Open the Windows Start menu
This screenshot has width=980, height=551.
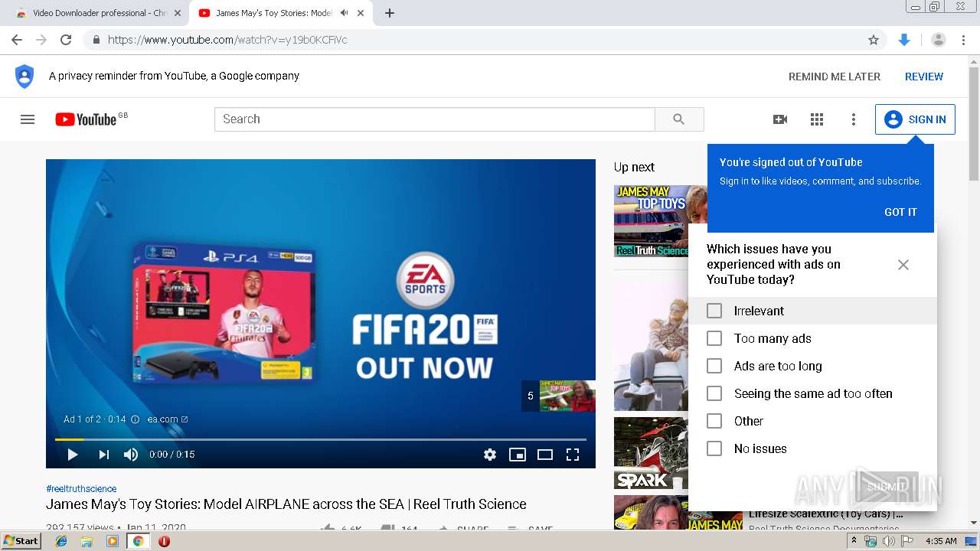tap(21, 541)
